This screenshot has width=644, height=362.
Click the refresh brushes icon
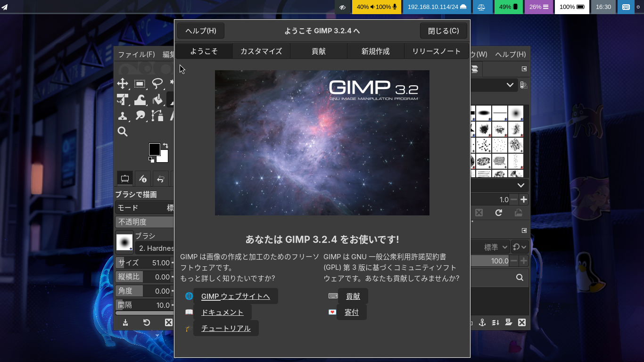click(x=498, y=213)
